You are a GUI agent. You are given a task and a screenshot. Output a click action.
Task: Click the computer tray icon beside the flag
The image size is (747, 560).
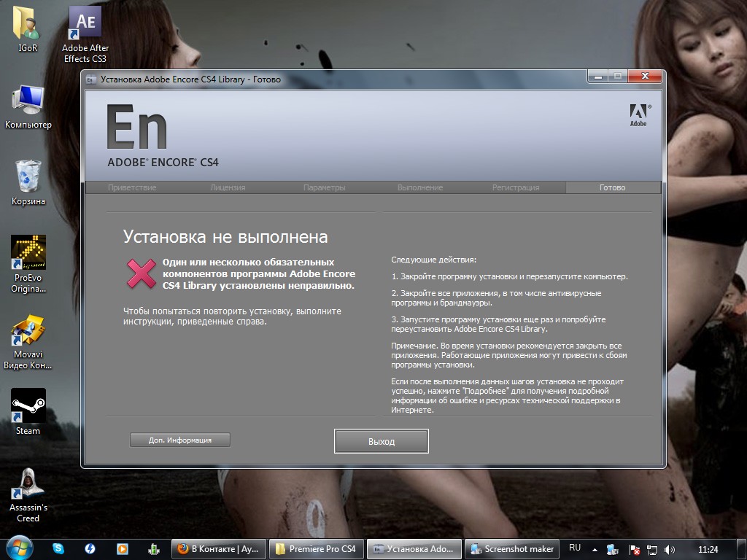tap(612, 550)
